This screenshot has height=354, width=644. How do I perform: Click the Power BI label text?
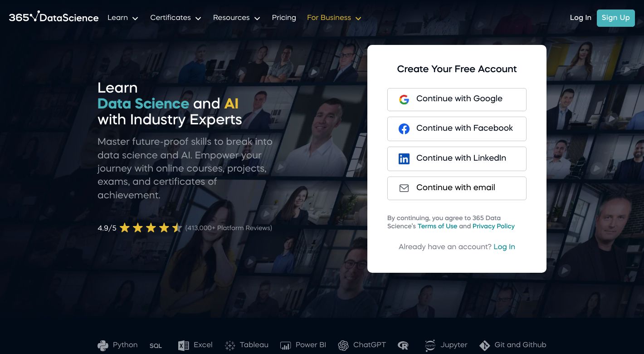[x=311, y=345]
